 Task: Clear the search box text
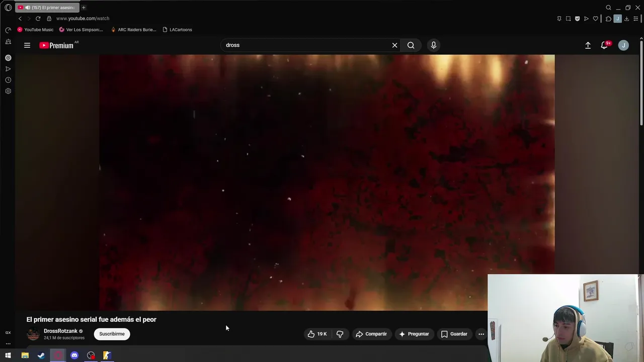[x=395, y=45]
